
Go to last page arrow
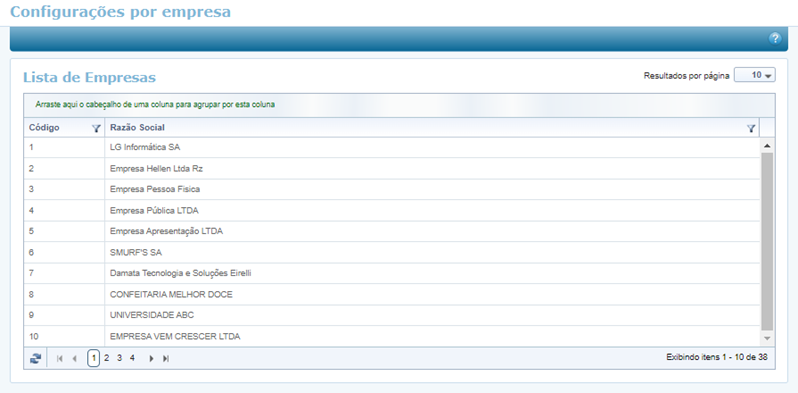point(165,358)
